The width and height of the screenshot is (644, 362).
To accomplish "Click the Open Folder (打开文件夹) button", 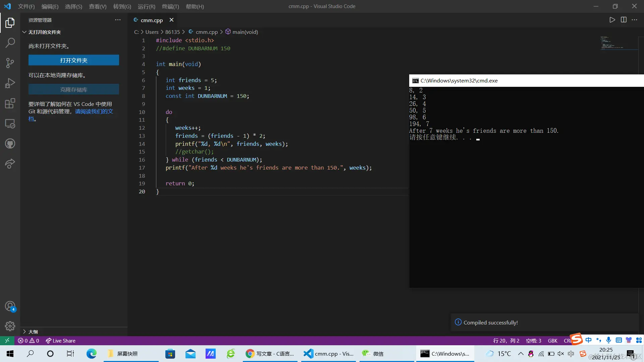I will 73,60.
